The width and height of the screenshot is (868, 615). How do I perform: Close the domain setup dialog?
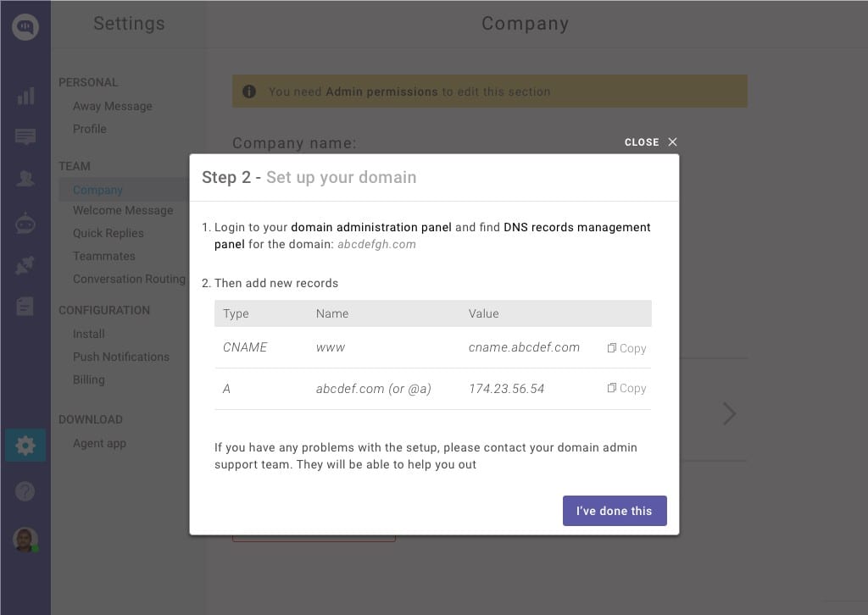[x=650, y=142]
